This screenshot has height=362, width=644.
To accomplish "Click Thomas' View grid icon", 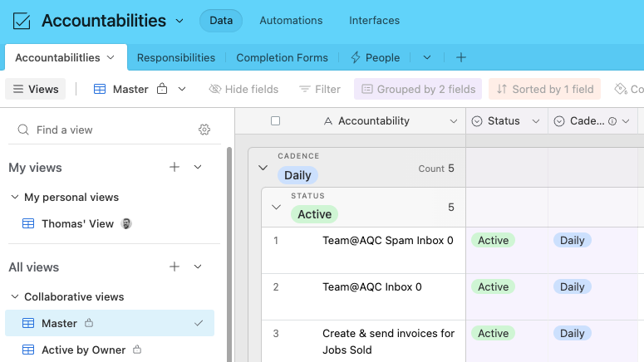I will [28, 223].
